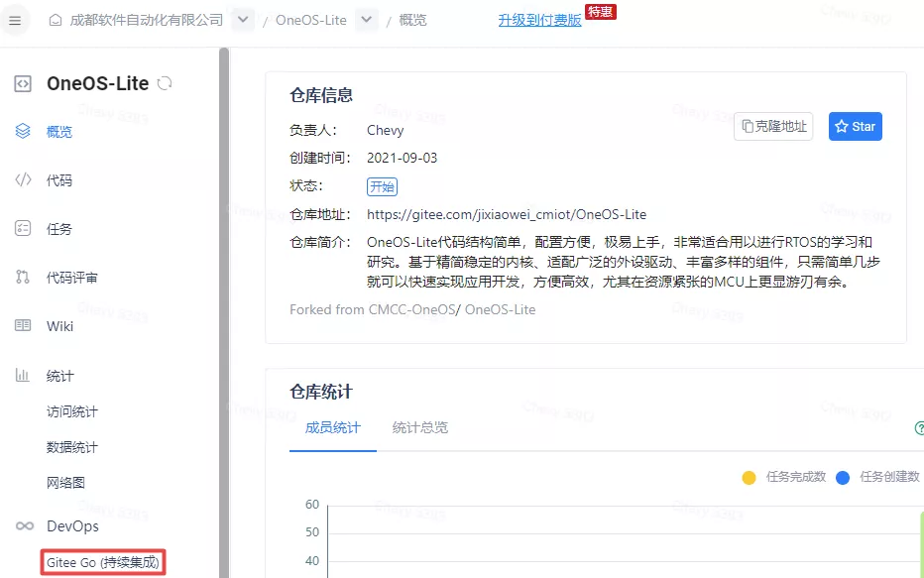Click the 仓库统计 heading

321,392
